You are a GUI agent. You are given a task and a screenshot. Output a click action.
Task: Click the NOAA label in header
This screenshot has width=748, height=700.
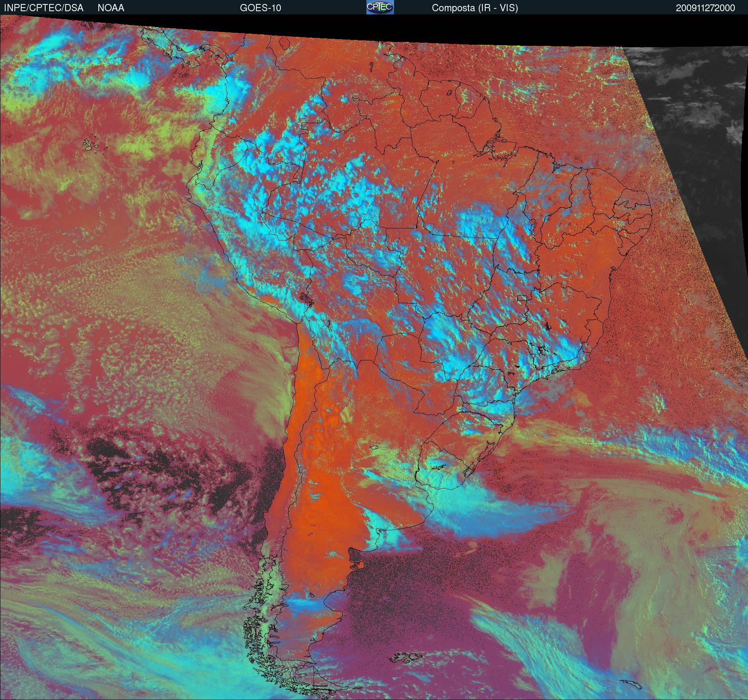point(111,8)
